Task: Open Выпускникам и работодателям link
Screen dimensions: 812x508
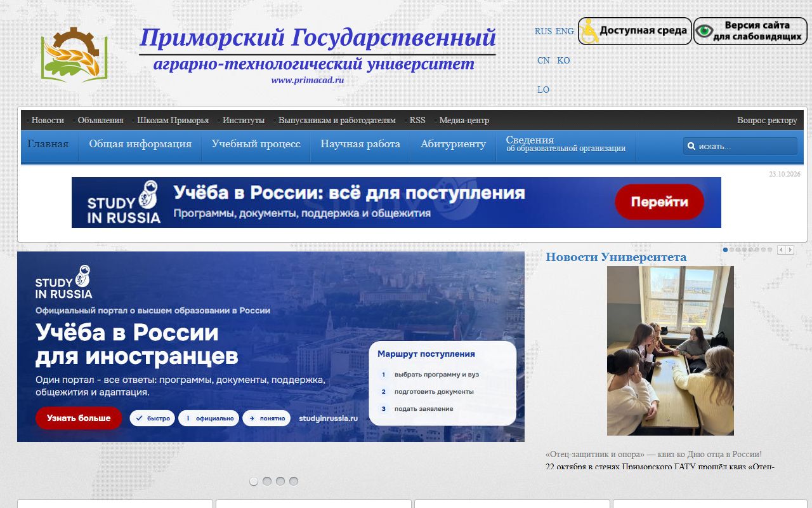Action: pos(337,121)
